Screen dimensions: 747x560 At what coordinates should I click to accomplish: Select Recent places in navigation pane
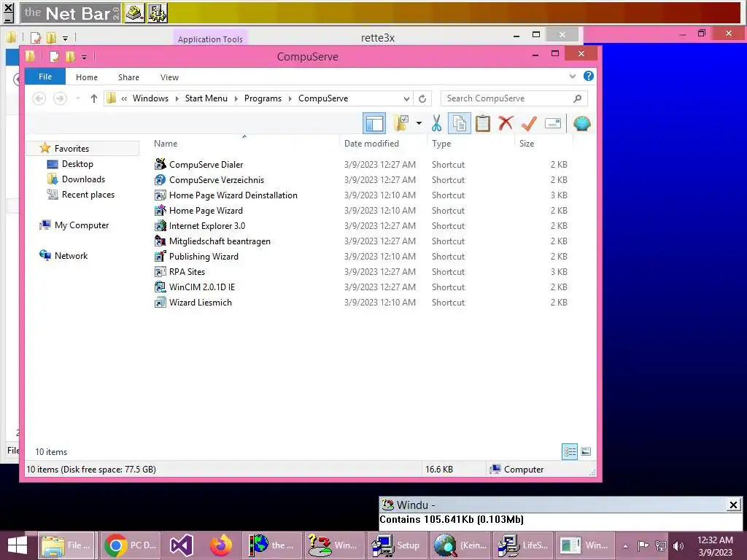click(88, 194)
